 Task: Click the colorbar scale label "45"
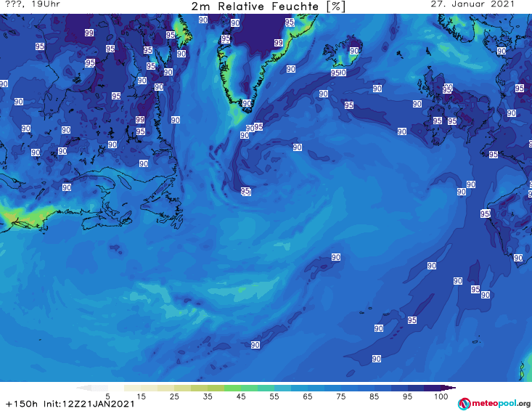click(x=241, y=396)
